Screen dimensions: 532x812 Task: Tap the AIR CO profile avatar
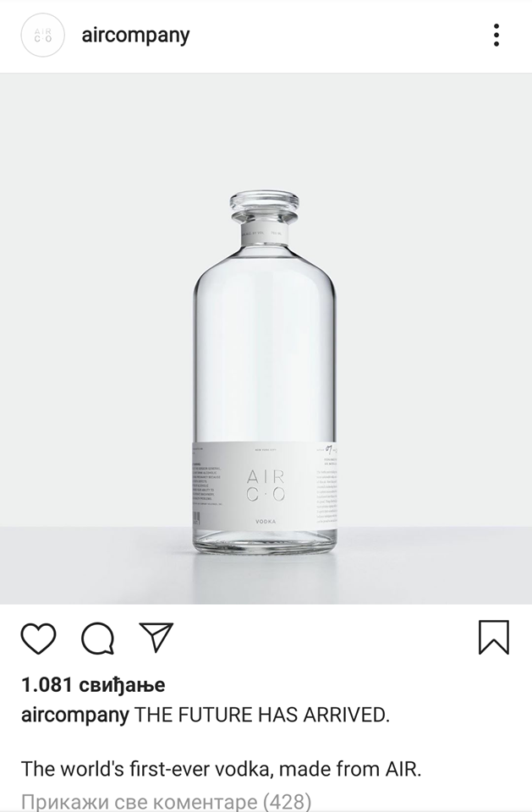(42, 36)
